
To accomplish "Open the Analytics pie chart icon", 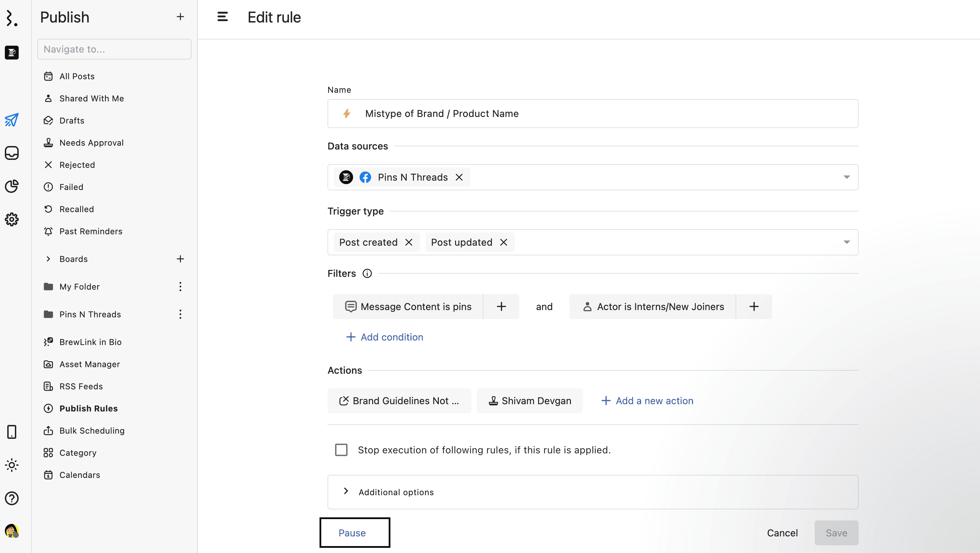I will click(x=12, y=186).
